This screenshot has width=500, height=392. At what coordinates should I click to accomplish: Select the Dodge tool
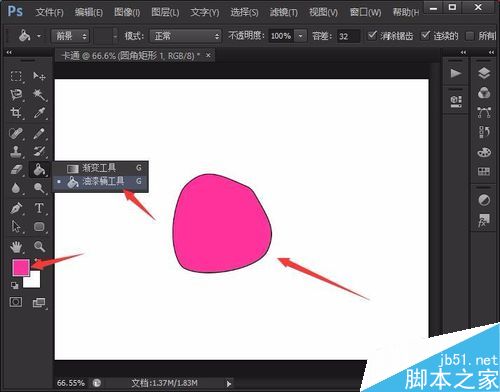coord(39,188)
